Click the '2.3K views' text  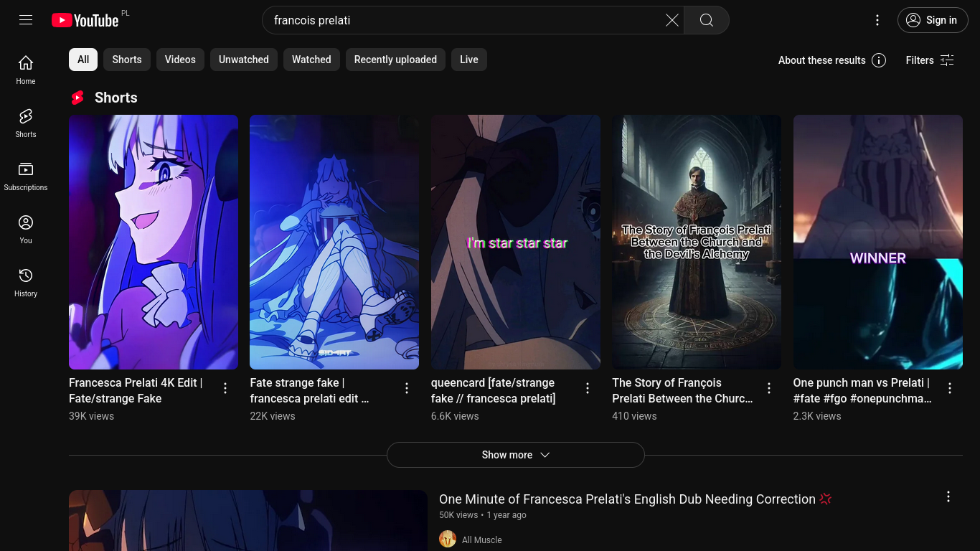pyautogui.click(x=817, y=416)
